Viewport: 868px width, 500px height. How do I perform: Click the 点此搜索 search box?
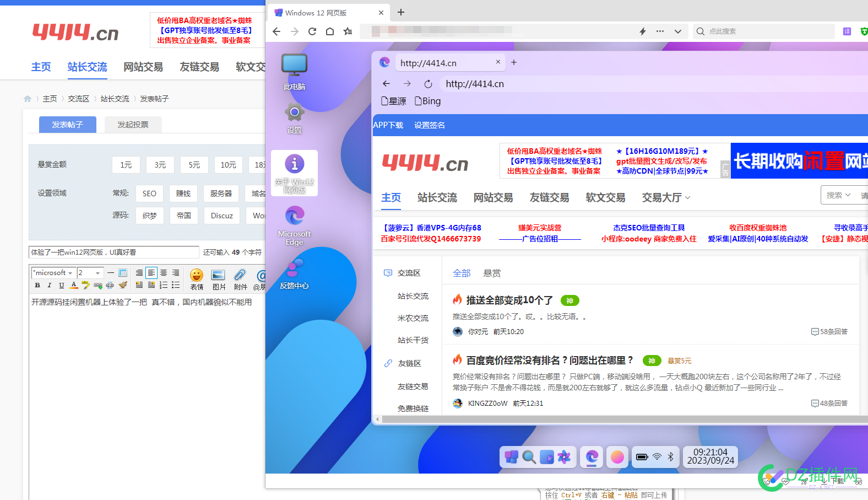764,31
